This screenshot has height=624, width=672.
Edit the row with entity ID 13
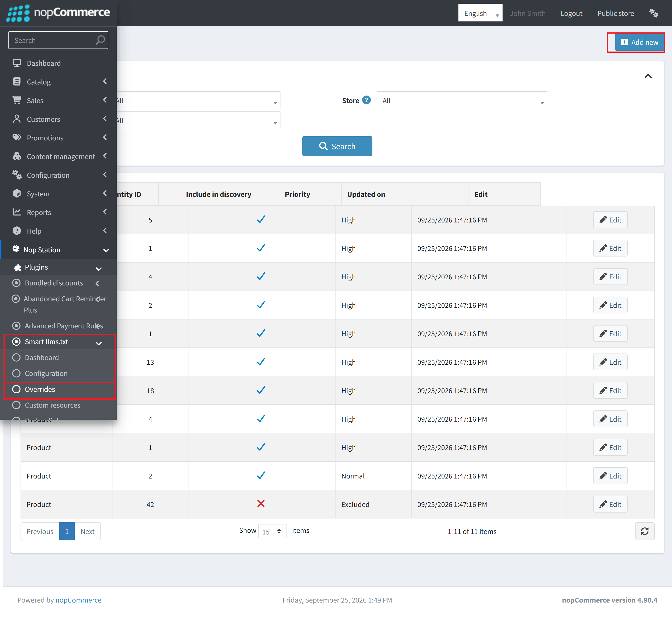coord(610,362)
